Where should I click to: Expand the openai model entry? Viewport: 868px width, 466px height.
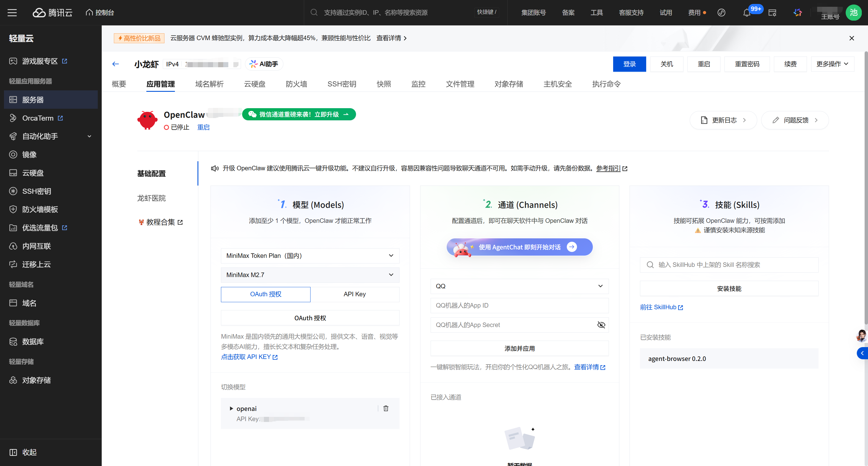point(231,408)
